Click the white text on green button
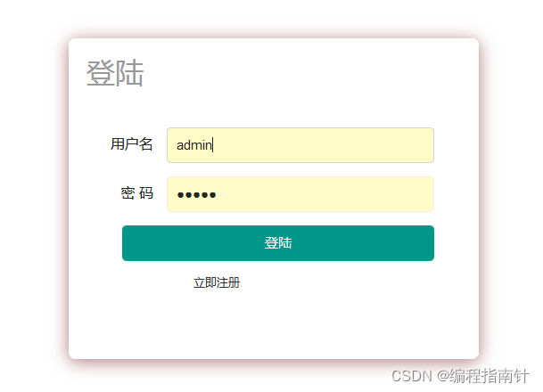 click(278, 243)
